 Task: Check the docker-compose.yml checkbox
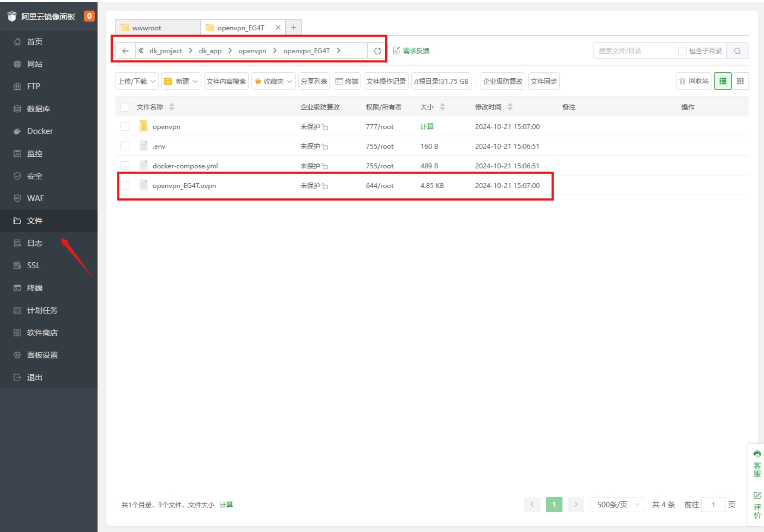pyautogui.click(x=125, y=166)
